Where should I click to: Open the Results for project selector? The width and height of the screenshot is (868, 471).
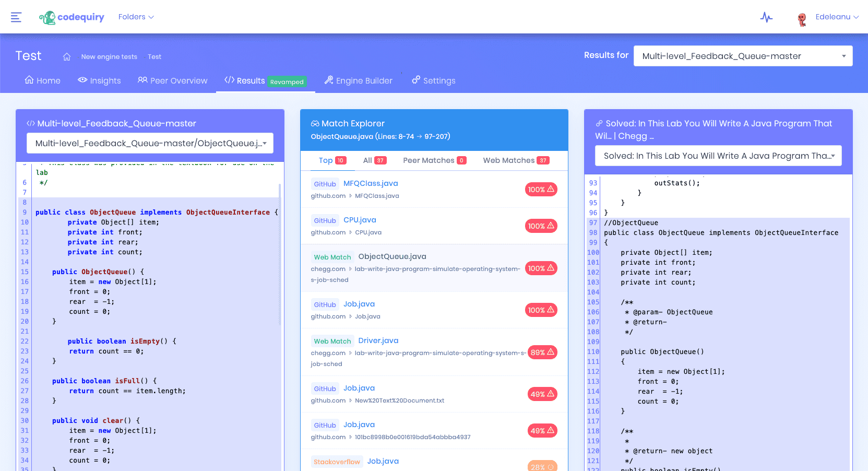(742, 56)
